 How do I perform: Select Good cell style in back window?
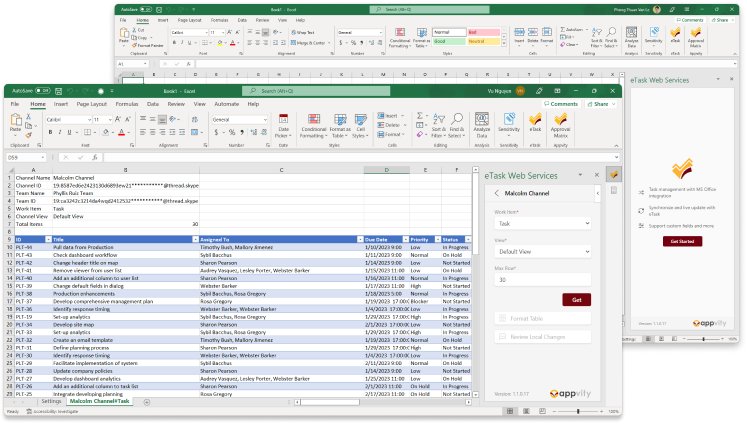click(x=449, y=41)
